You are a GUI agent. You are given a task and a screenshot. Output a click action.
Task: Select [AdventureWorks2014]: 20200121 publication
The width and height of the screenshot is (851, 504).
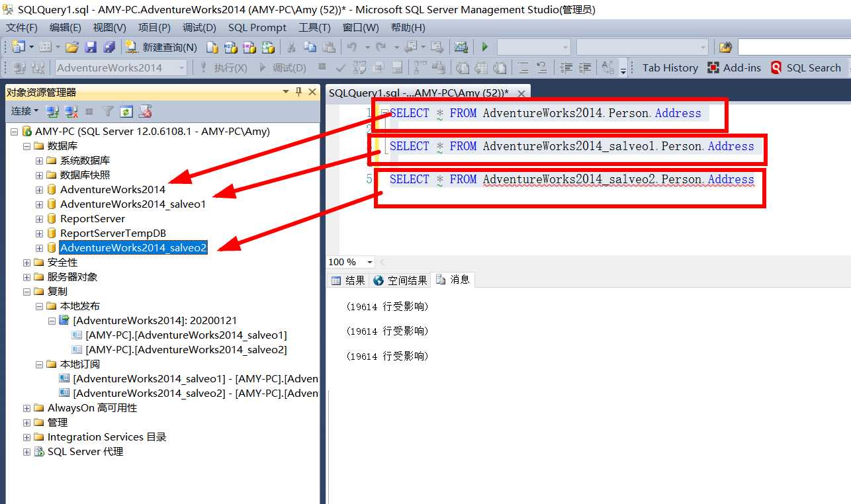[x=155, y=321]
